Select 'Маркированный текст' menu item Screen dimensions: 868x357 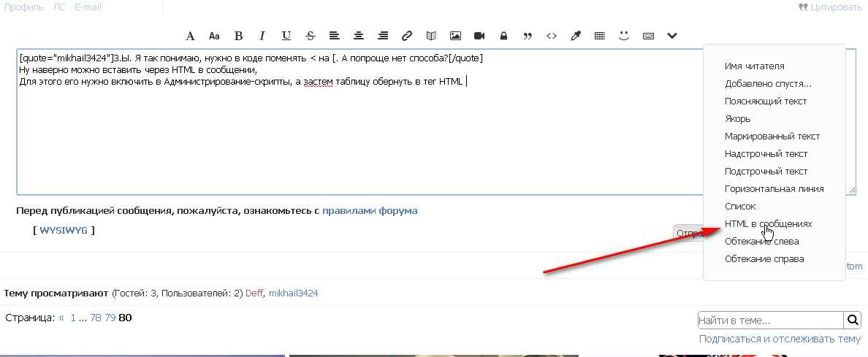point(772,137)
